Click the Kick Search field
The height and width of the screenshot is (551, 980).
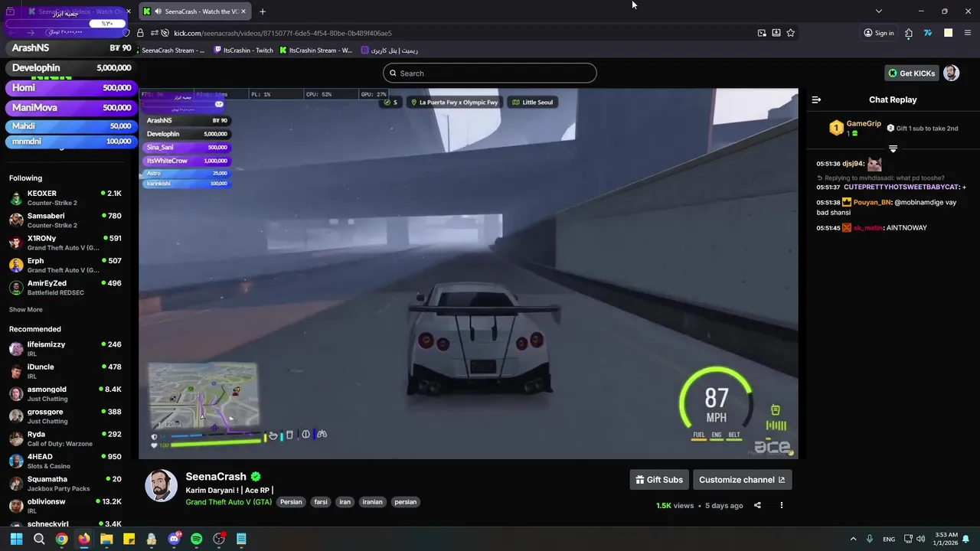click(490, 73)
